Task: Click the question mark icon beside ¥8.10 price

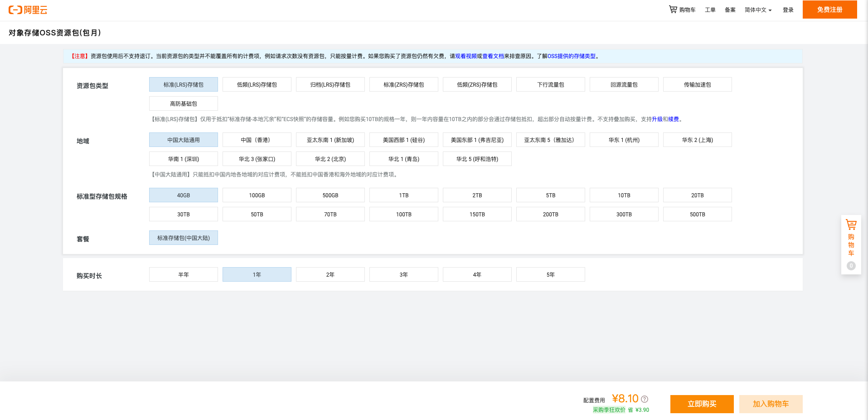Action: 645,399
